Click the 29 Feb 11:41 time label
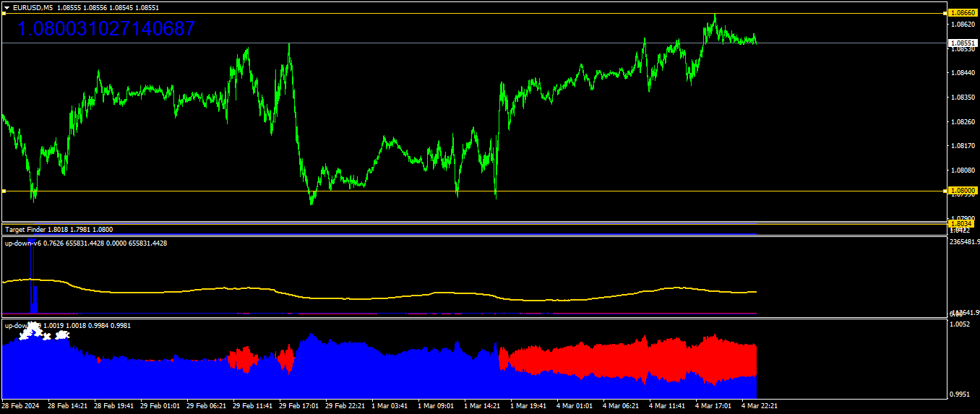980x414 pixels. [x=253, y=407]
